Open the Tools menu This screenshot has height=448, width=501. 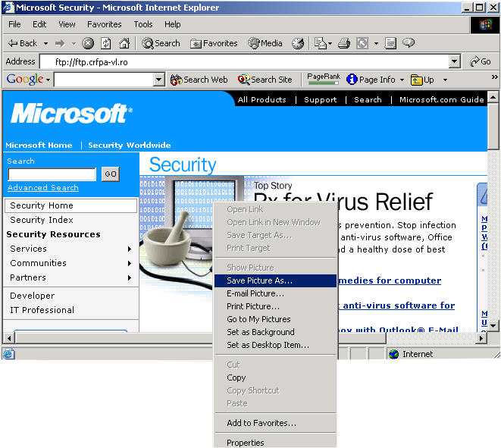tap(143, 24)
